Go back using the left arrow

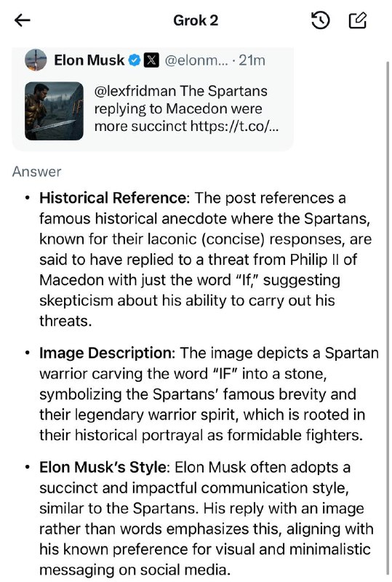22,20
